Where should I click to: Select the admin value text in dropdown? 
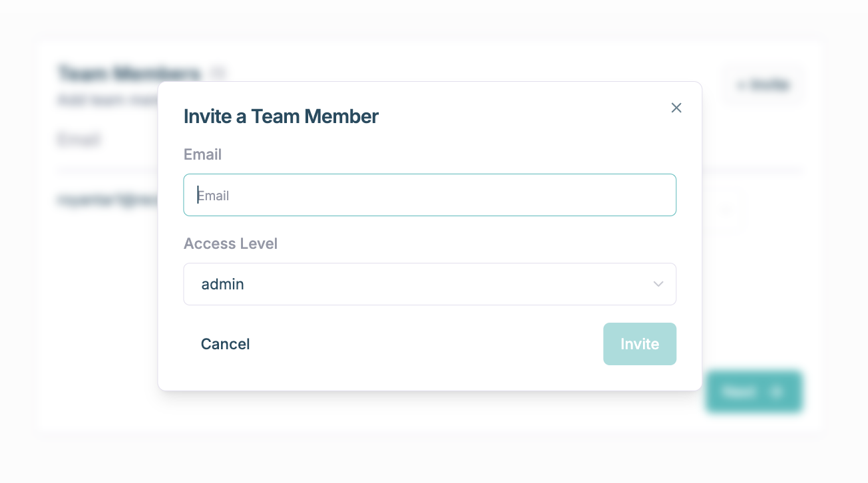coord(222,284)
